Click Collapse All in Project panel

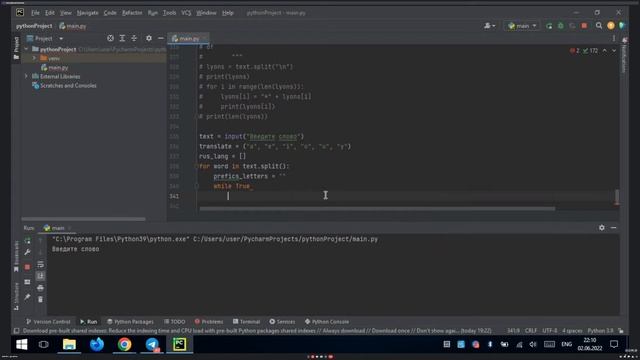[x=134, y=38]
